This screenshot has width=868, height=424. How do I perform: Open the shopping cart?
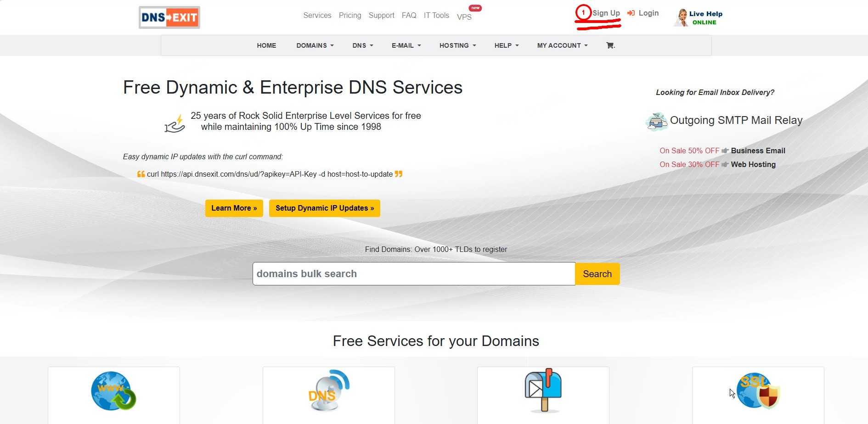(610, 45)
